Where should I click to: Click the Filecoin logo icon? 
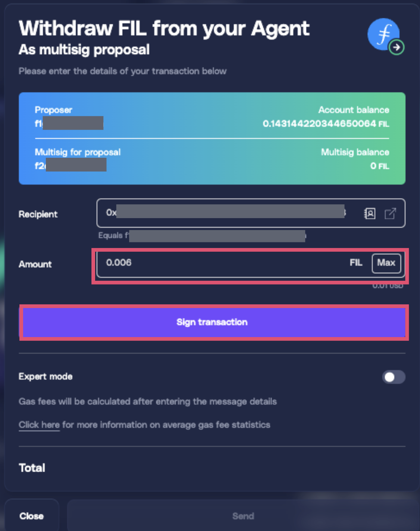coord(384,34)
